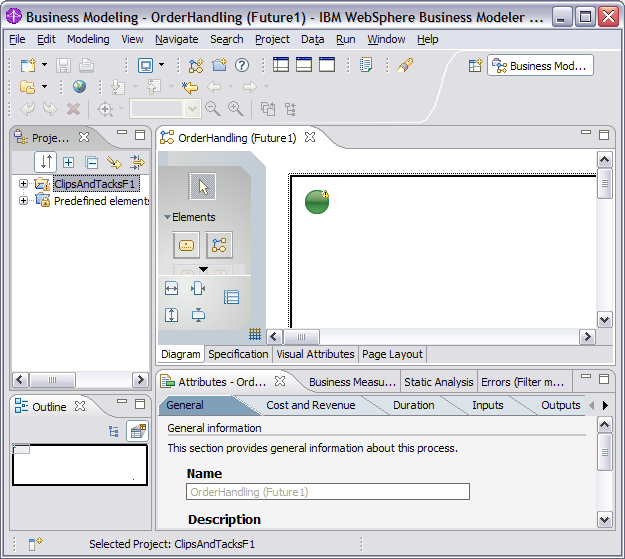Screen dimensions: 625x559
Task: Select the Business Modeling perspective button
Action: point(540,66)
